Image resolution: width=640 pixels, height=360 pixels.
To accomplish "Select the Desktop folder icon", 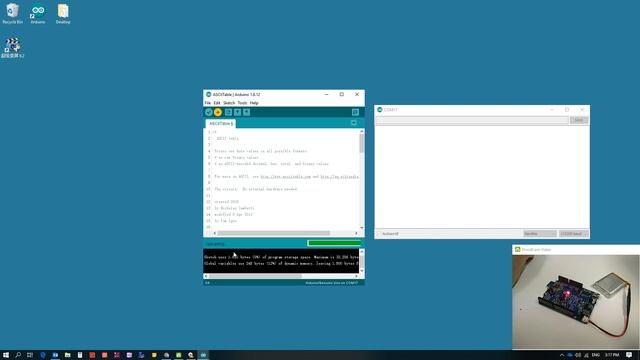I will pos(63,14).
